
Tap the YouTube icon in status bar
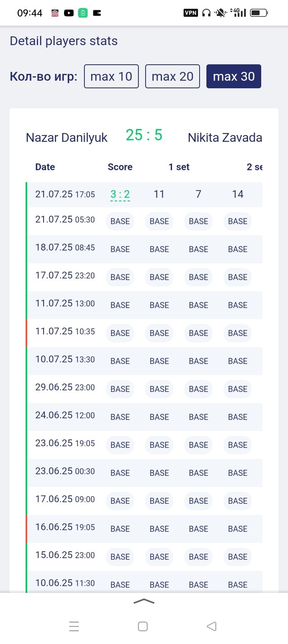coord(69,13)
